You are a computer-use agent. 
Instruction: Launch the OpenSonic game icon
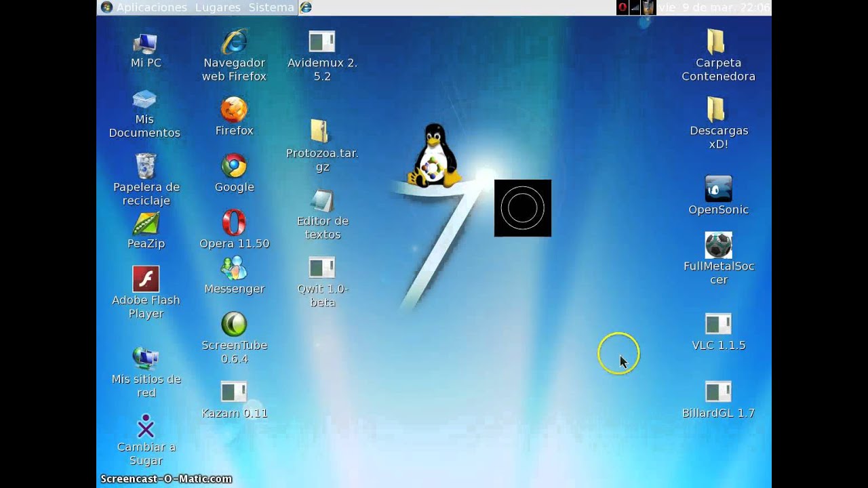(718, 189)
